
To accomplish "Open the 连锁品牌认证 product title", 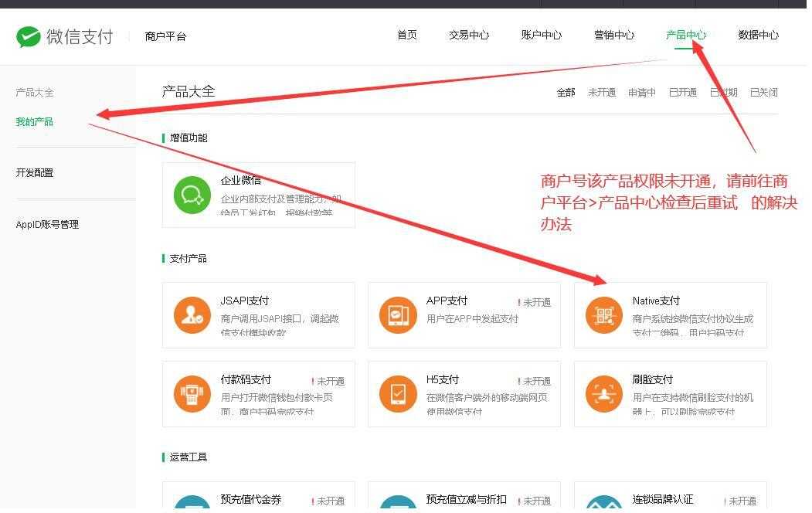I will click(663, 500).
